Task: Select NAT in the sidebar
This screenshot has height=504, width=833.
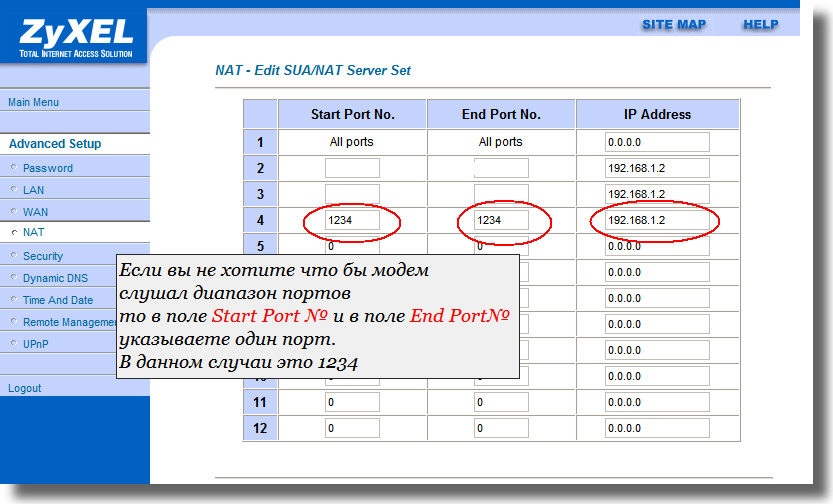Action: click(33, 233)
